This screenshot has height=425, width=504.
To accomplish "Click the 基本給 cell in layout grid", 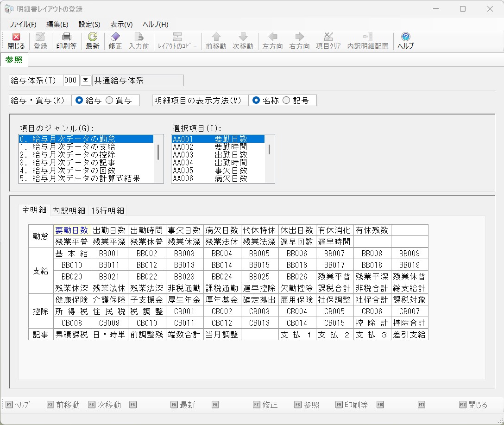I will click(71, 254).
